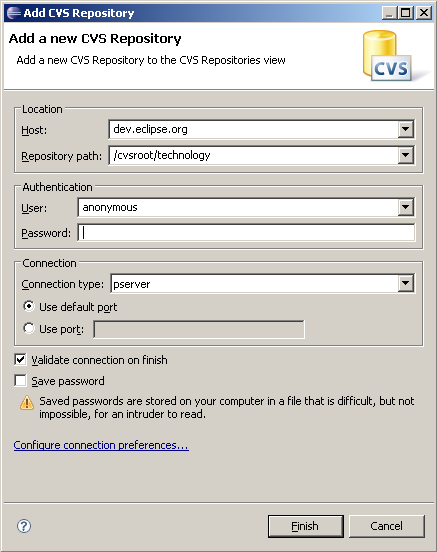Select the Use port radio button

point(29,328)
